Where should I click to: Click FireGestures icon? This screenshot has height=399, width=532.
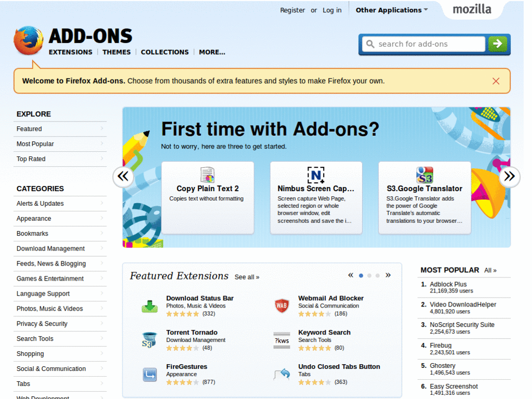(150, 375)
